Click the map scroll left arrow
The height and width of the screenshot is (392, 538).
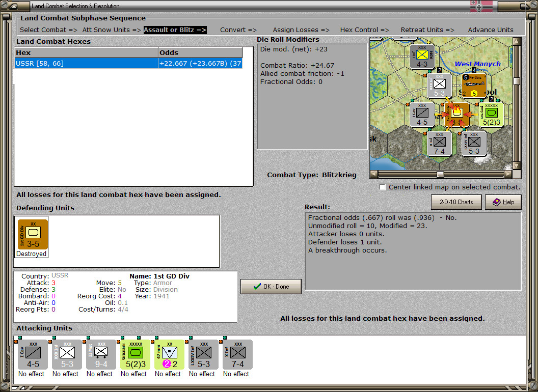pos(374,174)
